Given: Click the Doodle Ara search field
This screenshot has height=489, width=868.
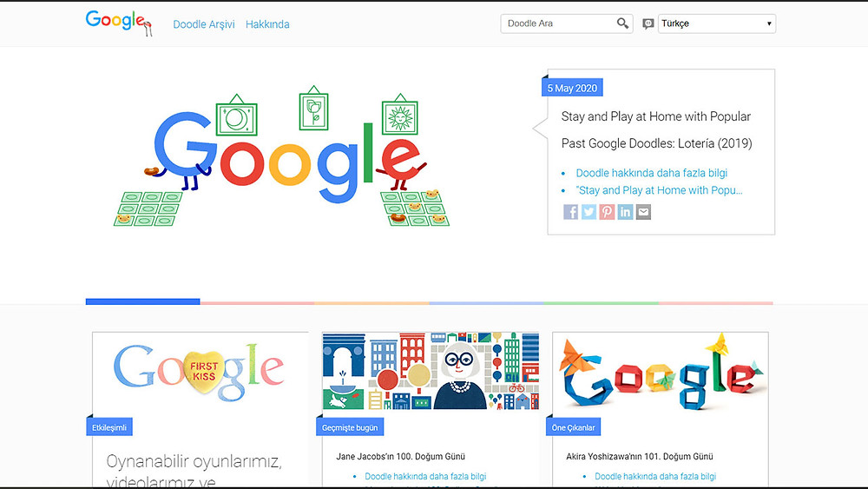Looking at the screenshot, I should click(559, 23).
